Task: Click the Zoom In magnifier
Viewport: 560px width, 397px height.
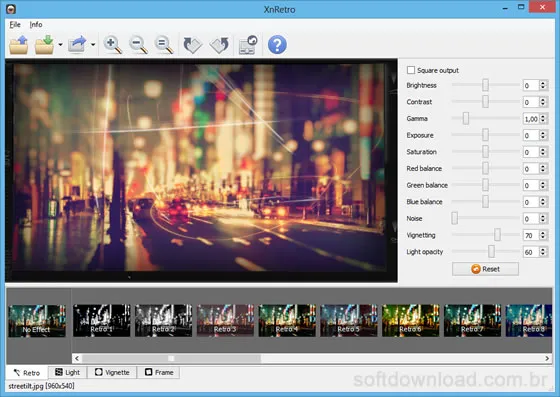Action: click(x=112, y=45)
